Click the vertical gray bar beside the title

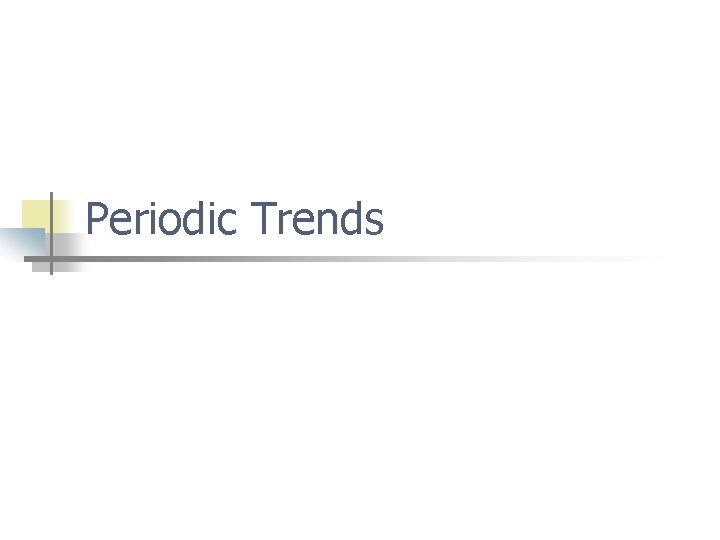tap(51, 233)
